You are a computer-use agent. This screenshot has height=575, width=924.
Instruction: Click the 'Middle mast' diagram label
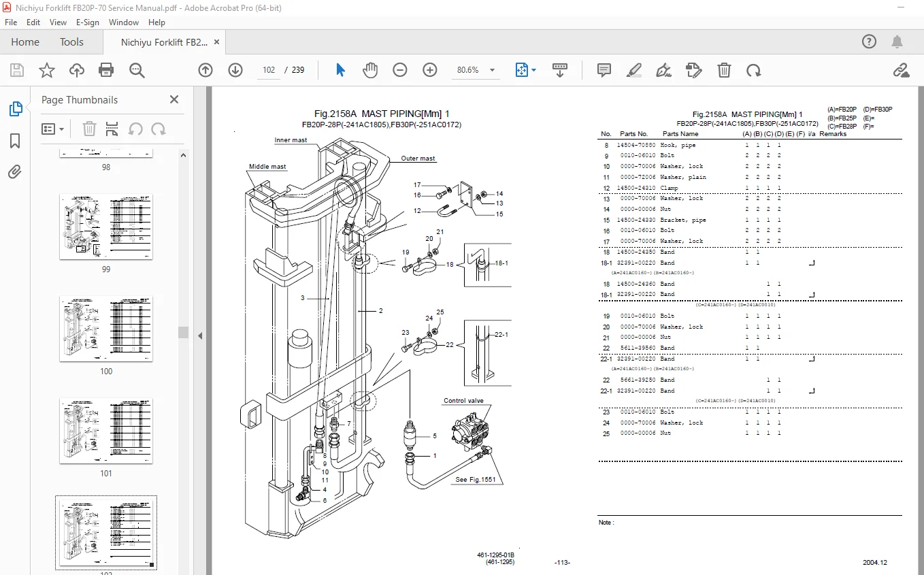(267, 167)
